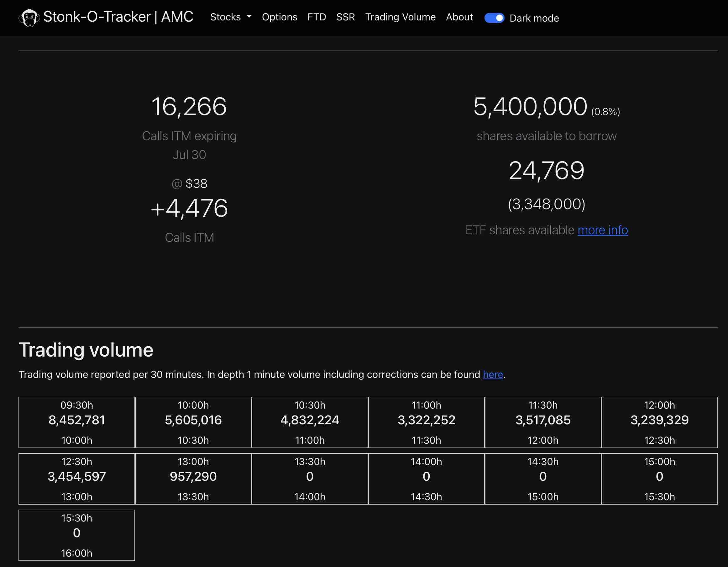This screenshot has height=567, width=728.
Task: Navigate to the FTD section
Action: click(317, 17)
